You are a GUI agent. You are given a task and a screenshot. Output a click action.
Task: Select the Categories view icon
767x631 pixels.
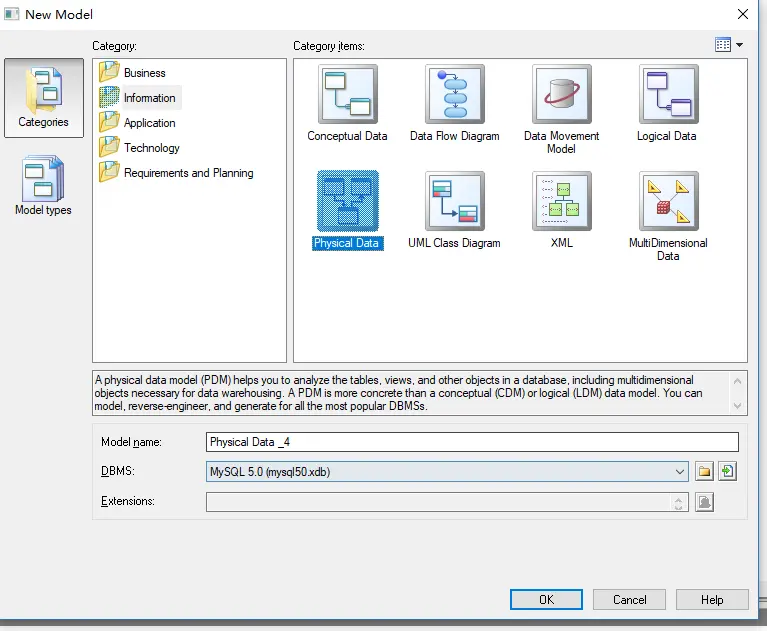click(44, 98)
